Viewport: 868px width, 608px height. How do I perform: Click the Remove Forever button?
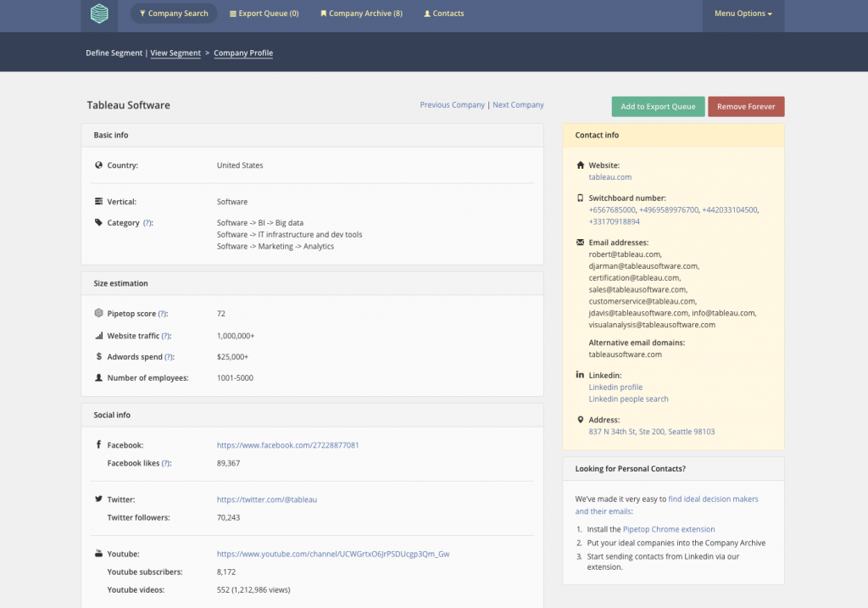click(746, 106)
